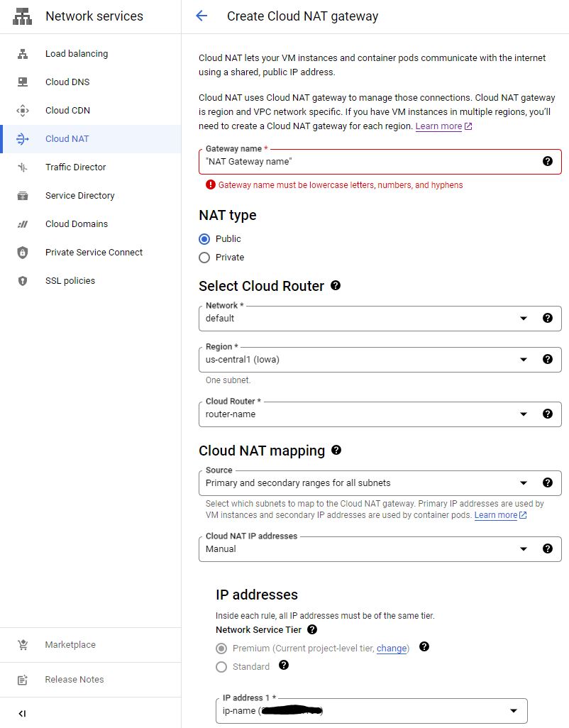The height and width of the screenshot is (728, 569).
Task: Select the Standard network service tier
Action: (x=221, y=667)
